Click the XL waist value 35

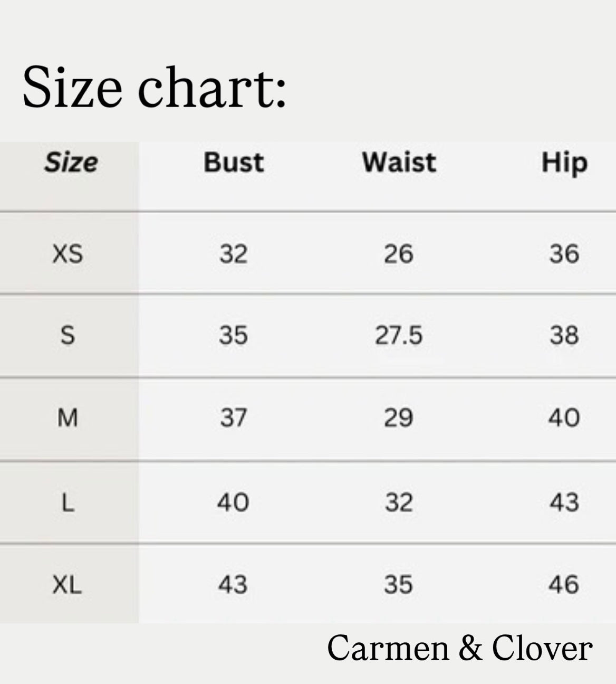coord(398,585)
